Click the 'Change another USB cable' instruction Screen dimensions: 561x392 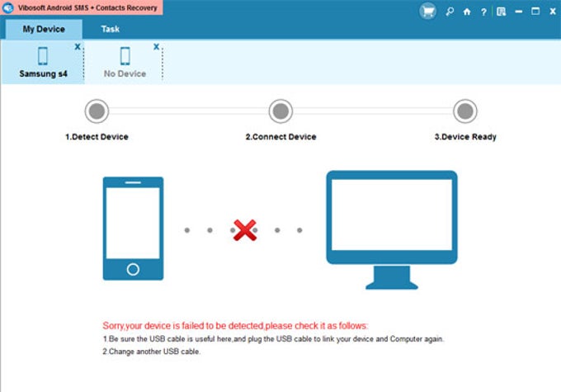coord(151,352)
